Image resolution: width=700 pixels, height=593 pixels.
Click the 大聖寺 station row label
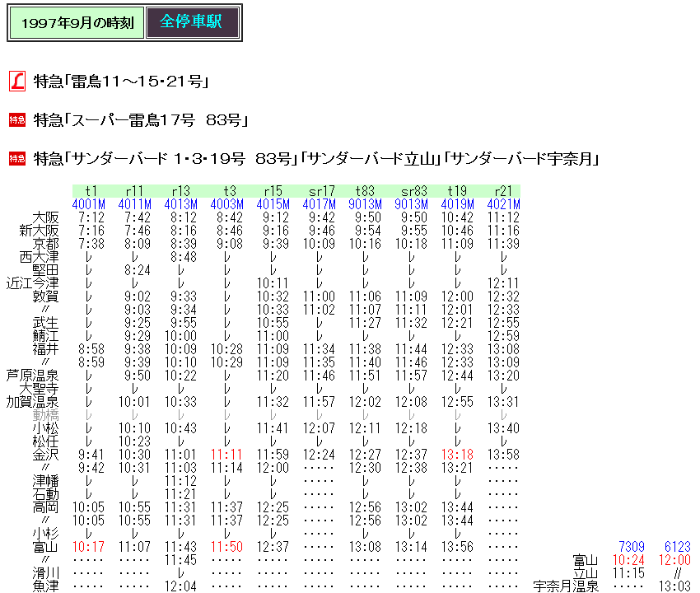click(x=39, y=389)
